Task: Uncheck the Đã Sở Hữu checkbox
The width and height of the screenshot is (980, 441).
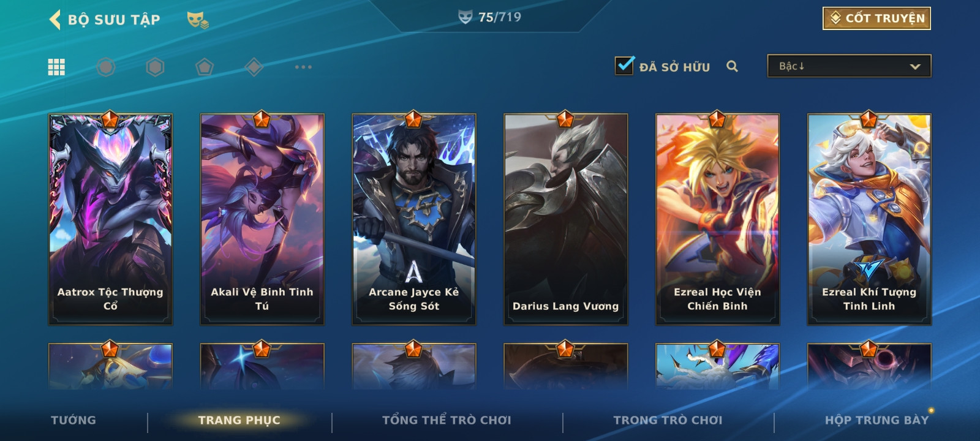Action: pyautogui.click(x=625, y=65)
